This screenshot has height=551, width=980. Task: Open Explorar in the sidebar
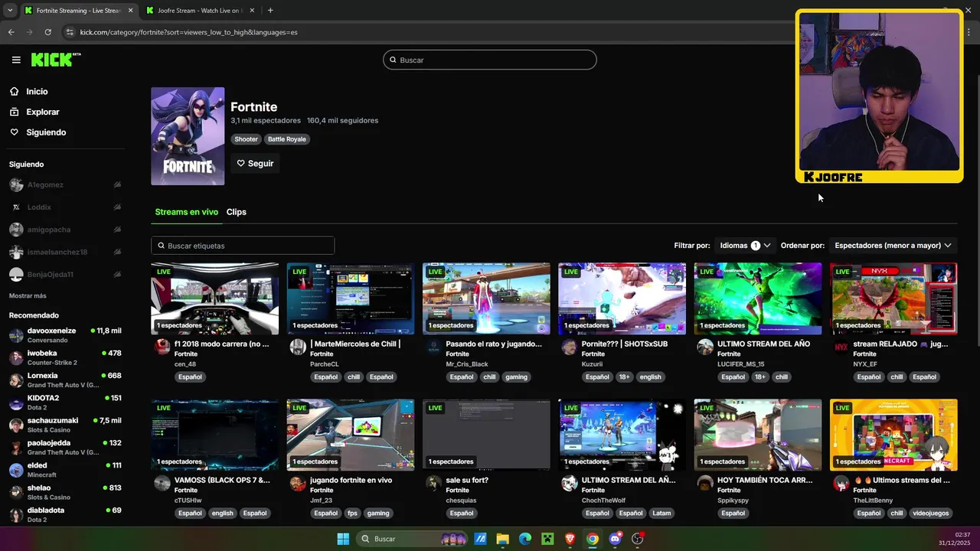pos(42,112)
